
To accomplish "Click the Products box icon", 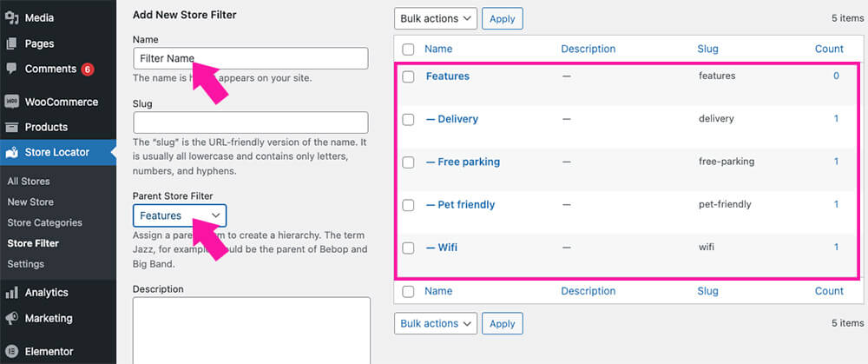I will click(x=12, y=127).
